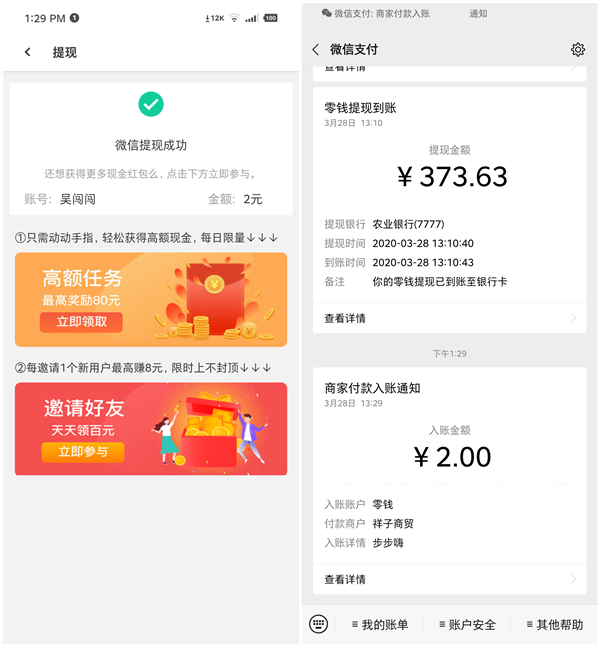Tap the green success checkmark
Viewport: 600px width, 646px height.
(151, 104)
